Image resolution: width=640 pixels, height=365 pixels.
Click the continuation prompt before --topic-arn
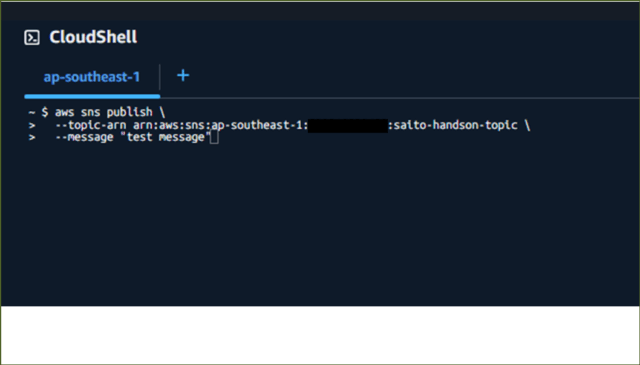click(x=32, y=125)
